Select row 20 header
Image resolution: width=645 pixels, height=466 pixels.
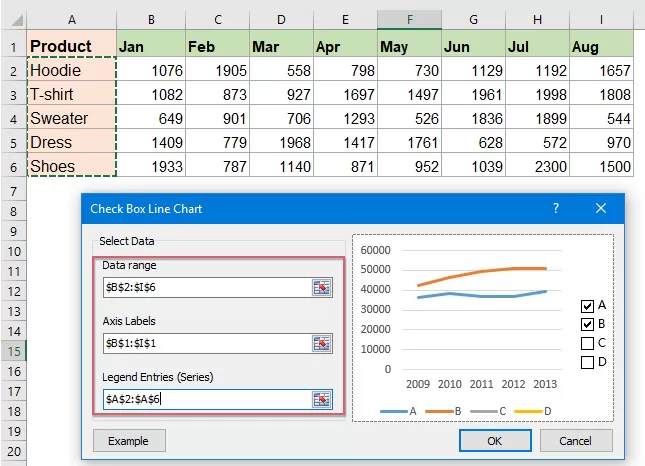click(14, 451)
